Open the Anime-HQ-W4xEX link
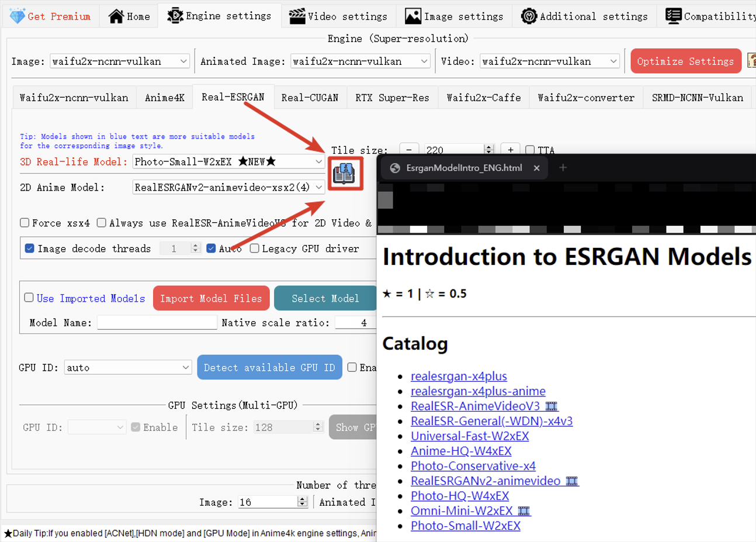Image resolution: width=756 pixels, height=542 pixels. pos(461,451)
